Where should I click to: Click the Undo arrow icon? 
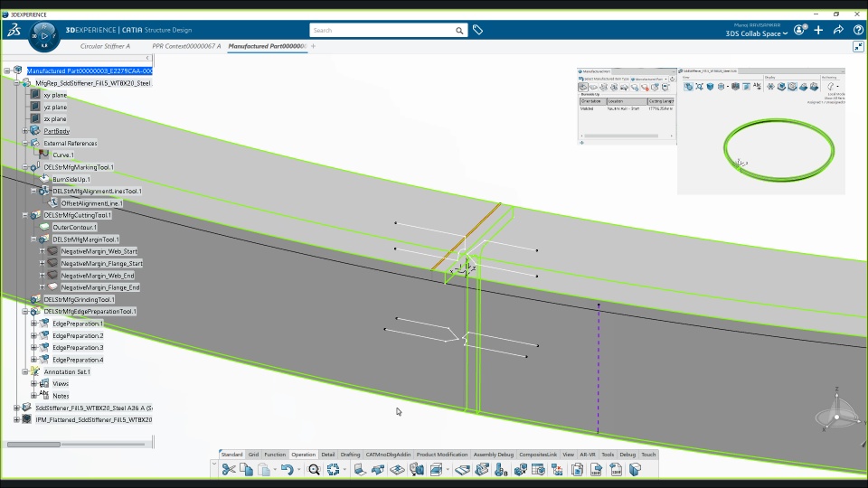point(287,470)
